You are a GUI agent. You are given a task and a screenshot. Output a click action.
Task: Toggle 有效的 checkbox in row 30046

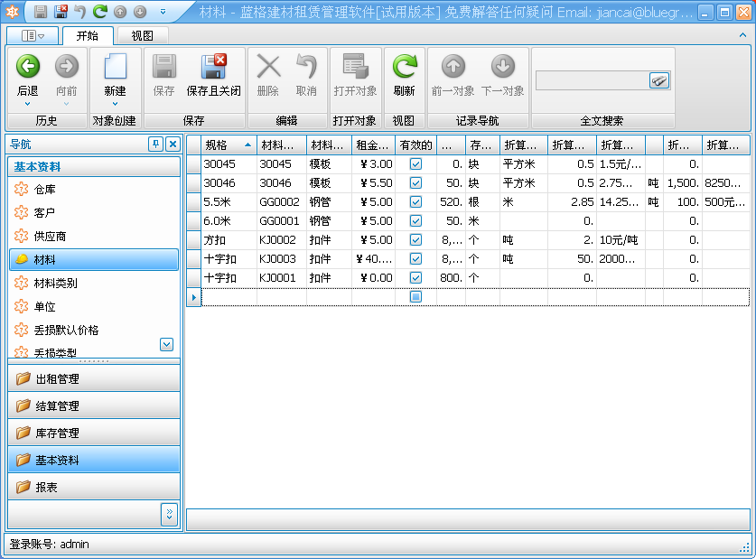pyautogui.click(x=415, y=183)
